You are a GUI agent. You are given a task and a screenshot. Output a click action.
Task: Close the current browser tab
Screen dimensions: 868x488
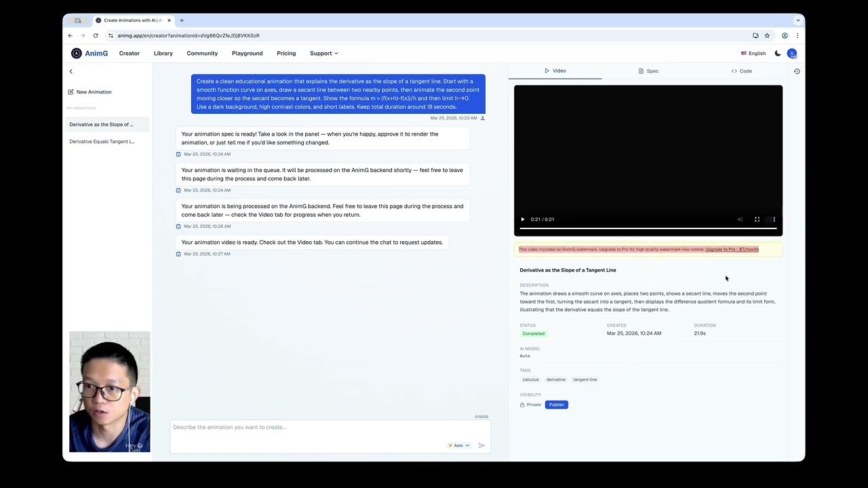coord(170,20)
